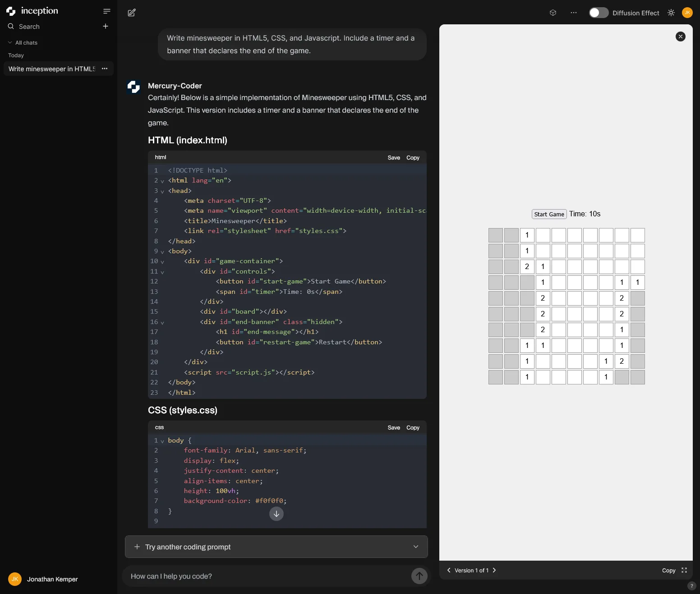Fold game-container div at line 10
Screen dimensions: 700x594
pyautogui.click(x=162, y=262)
